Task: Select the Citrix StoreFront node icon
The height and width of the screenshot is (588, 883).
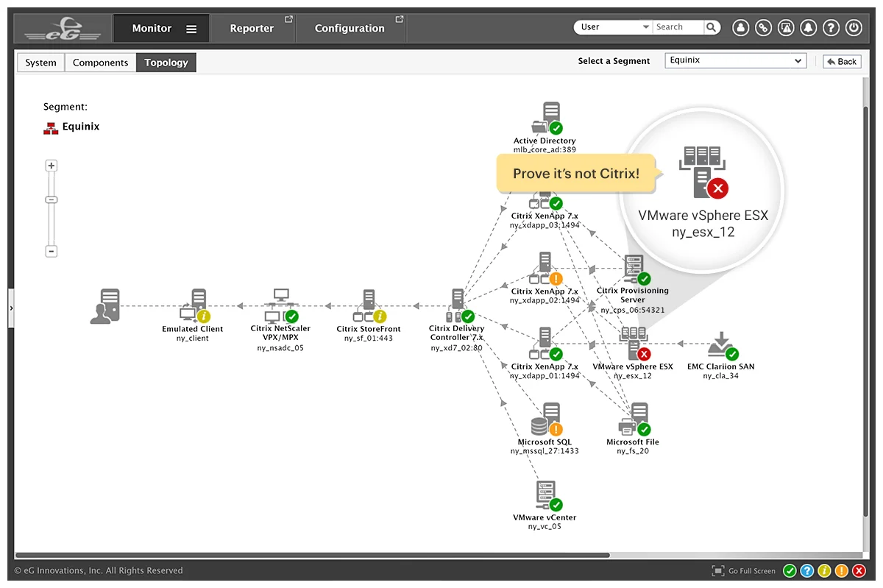Action: (369, 307)
